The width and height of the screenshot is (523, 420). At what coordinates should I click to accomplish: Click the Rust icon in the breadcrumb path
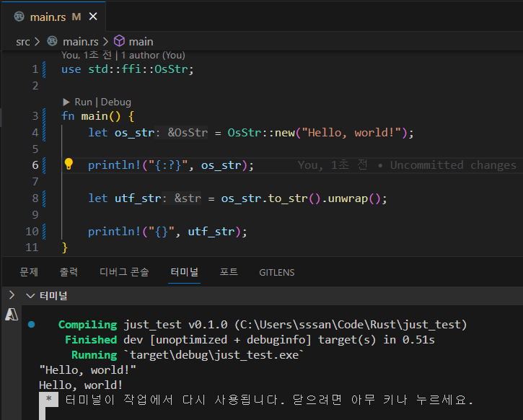pos(52,41)
